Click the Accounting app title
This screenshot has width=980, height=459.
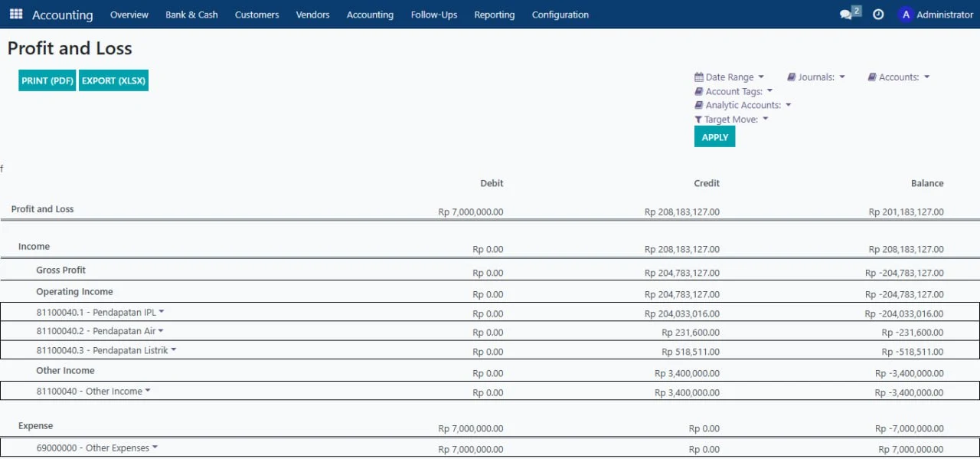[x=63, y=15]
